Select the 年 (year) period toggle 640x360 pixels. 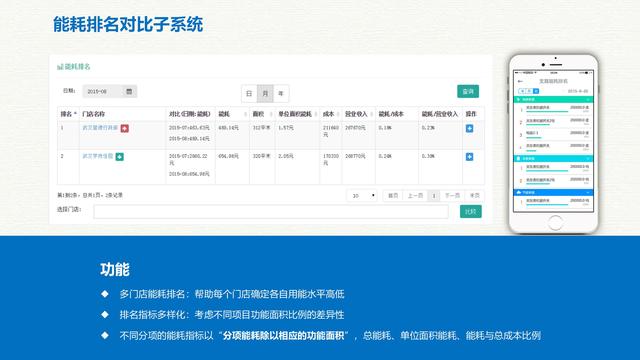[x=281, y=93]
